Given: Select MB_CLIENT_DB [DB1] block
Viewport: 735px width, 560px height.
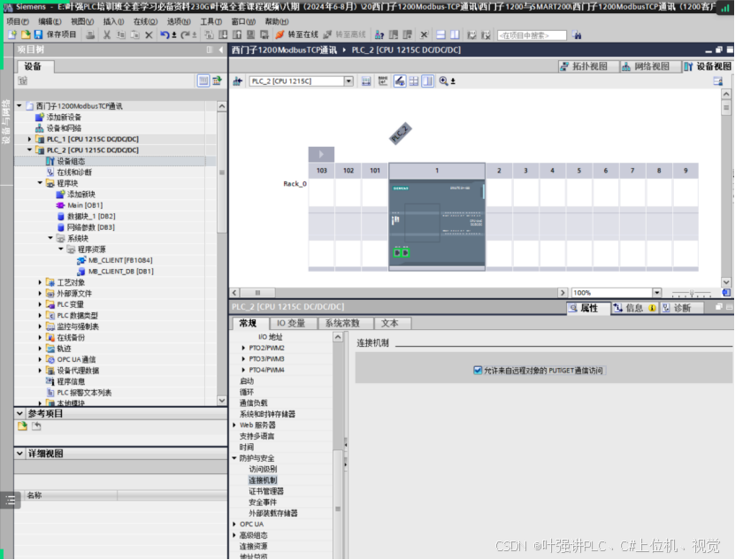Looking at the screenshot, I should [116, 272].
